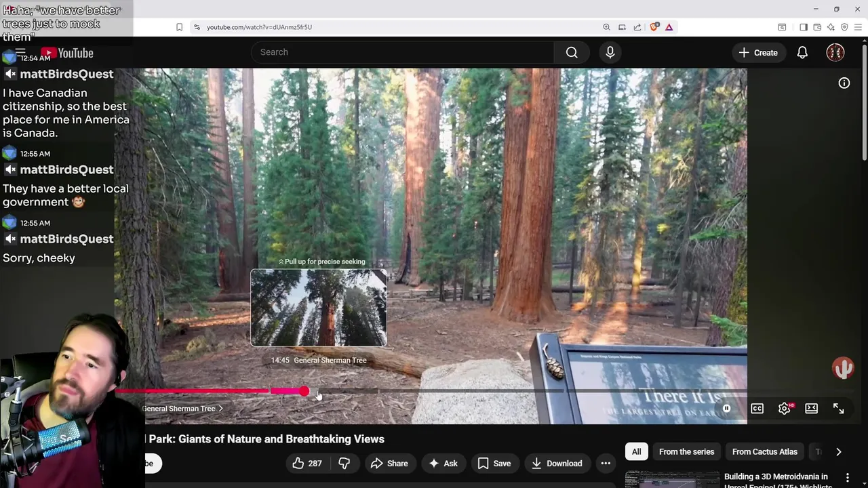Toggle theater mode in player
868x488 pixels.
click(812, 409)
